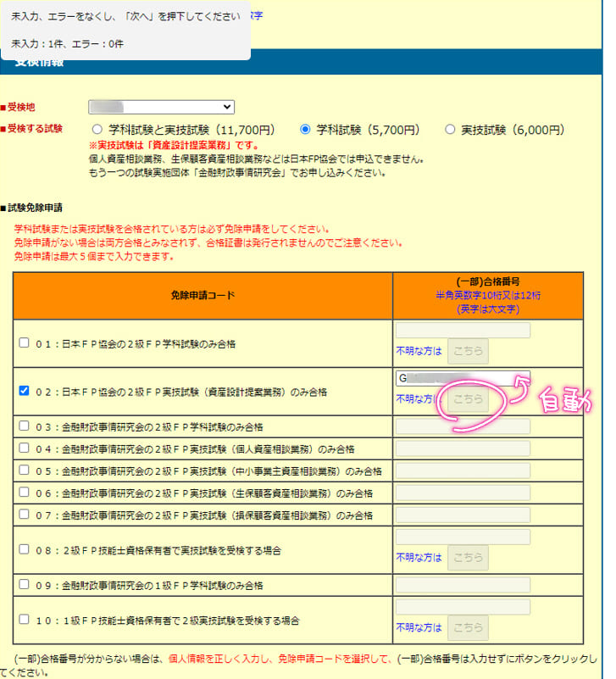Click こちら button in row 01
The height and width of the screenshot is (679, 616).
tap(468, 351)
